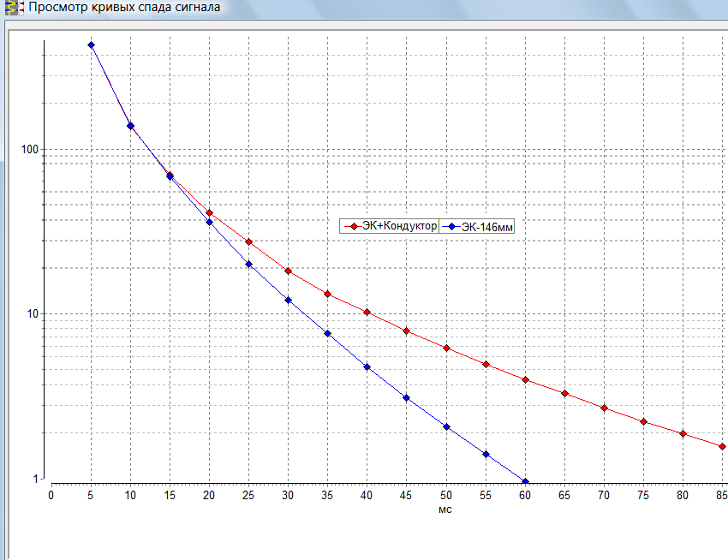Click the red data point at 50 мс

[446, 349]
